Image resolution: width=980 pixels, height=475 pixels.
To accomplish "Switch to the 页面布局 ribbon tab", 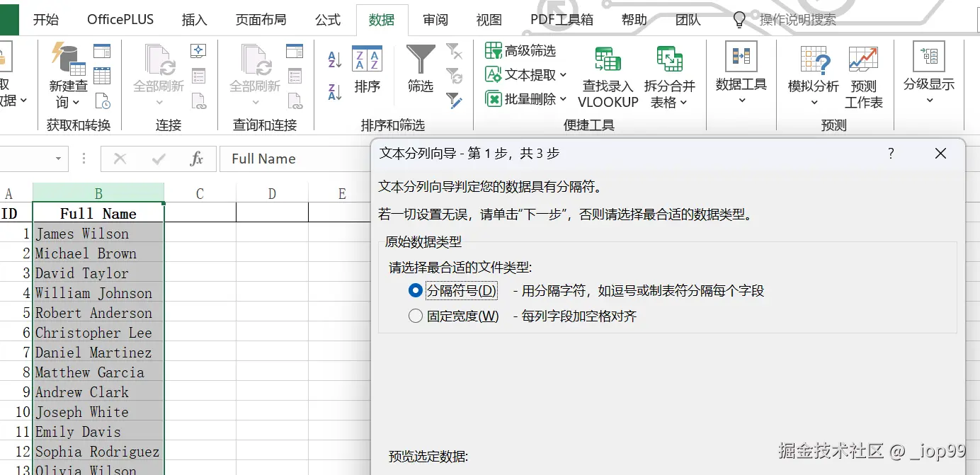I will point(261,19).
